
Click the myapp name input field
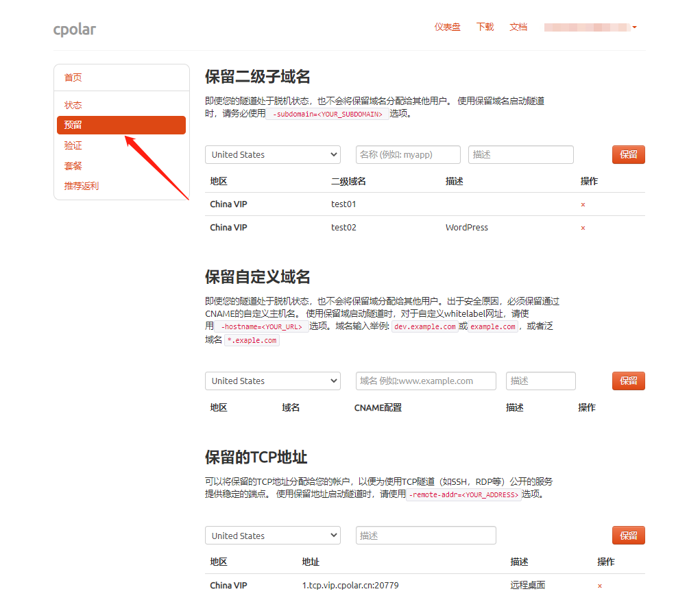tap(407, 154)
